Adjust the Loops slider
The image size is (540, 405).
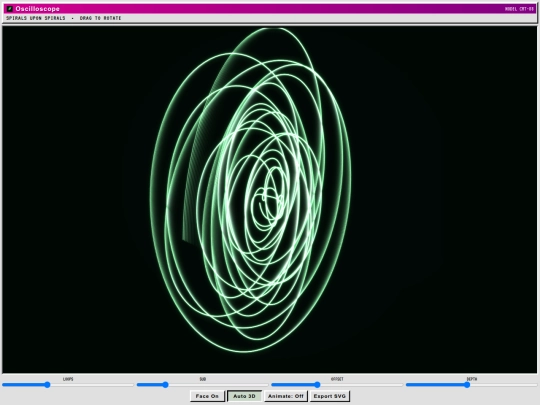(x=68, y=385)
